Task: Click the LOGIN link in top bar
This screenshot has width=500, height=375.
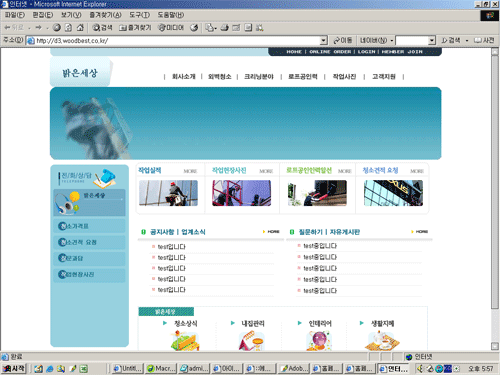Action: (x=366, y=52)
